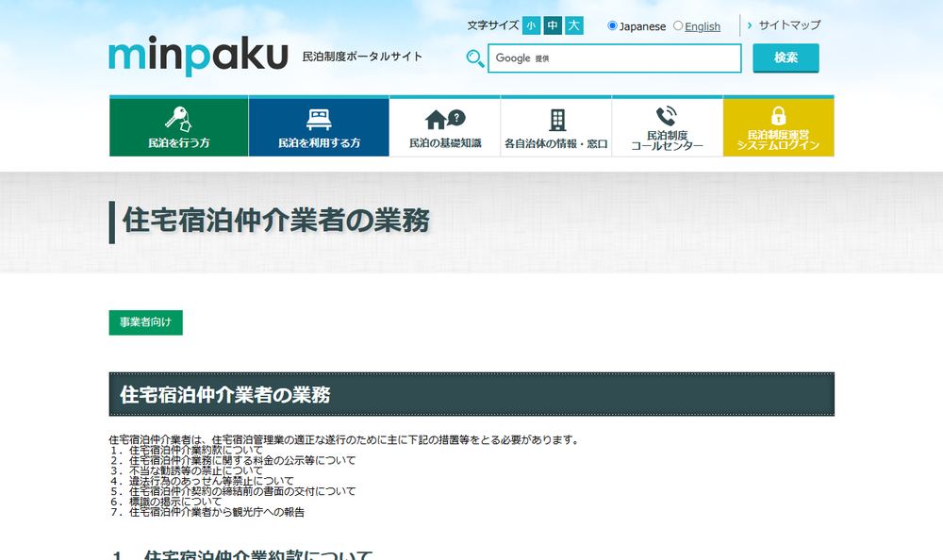The width and height of the screenshot is (943, 560).
Task: Set font size to 中
Action: (x=553, y=25)
